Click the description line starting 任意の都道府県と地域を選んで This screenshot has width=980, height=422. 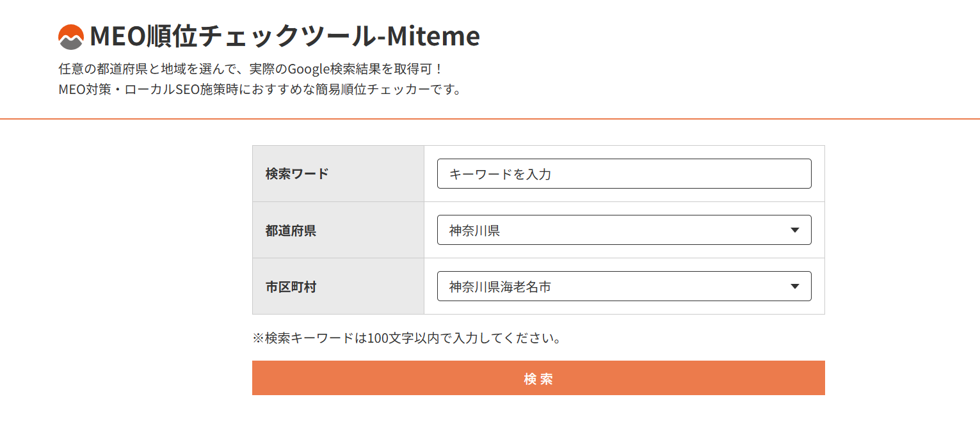(x=250, y=68)
